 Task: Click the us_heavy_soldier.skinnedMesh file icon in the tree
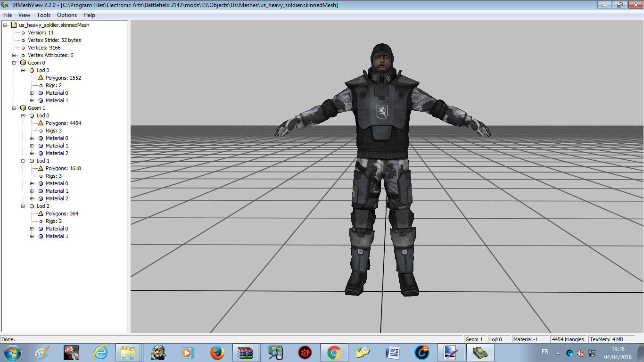pyautogui.click(x=14, y=25)
